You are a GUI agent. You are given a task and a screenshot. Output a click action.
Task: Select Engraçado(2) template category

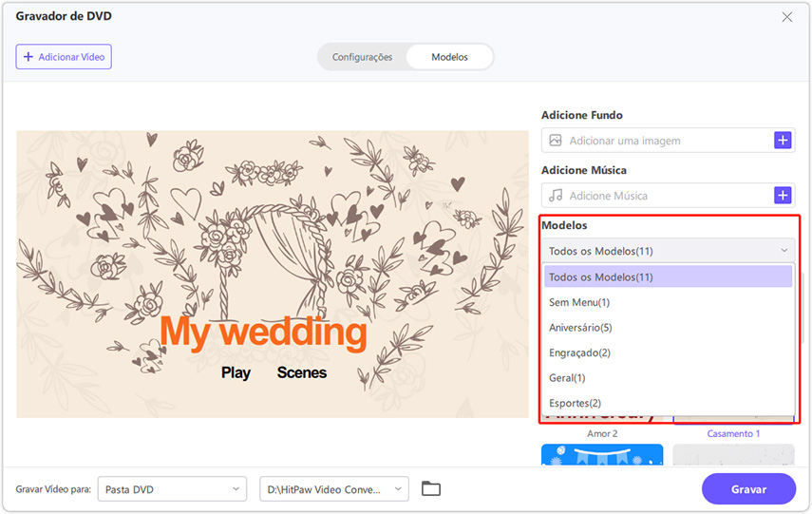(x=579, y=352)
